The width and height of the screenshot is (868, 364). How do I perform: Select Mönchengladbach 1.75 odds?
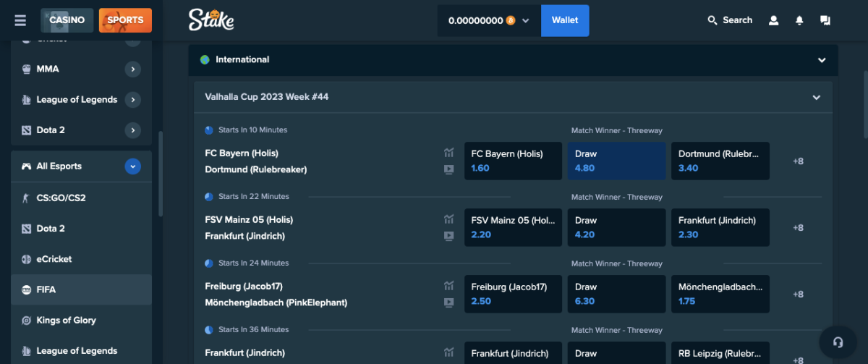tap(720, 294)
